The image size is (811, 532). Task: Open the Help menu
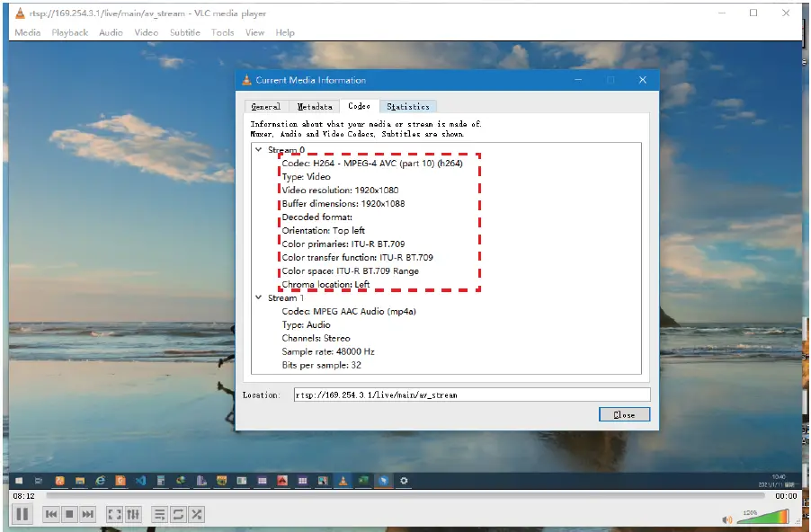(285, 32)
